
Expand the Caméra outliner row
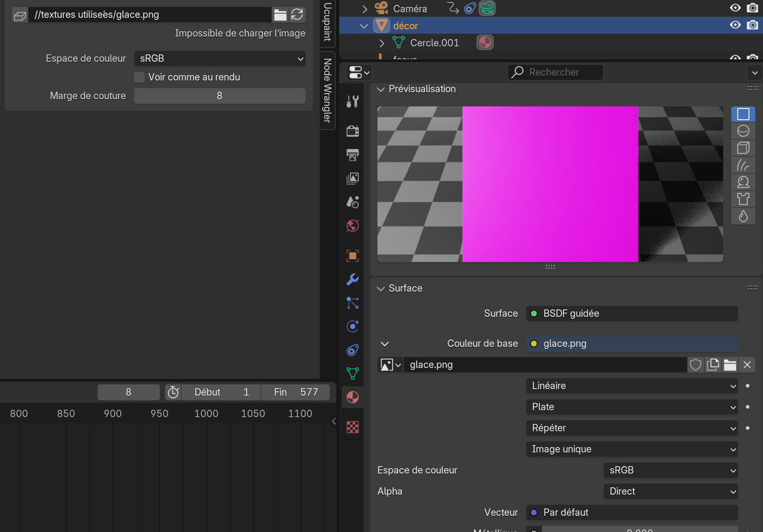tap(365, 8)
